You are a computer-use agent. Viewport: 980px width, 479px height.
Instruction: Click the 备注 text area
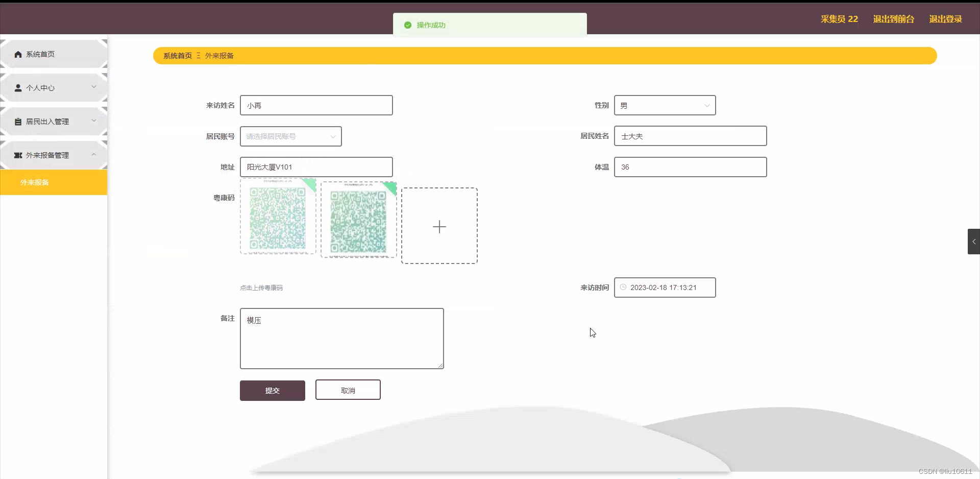(342, 339)
